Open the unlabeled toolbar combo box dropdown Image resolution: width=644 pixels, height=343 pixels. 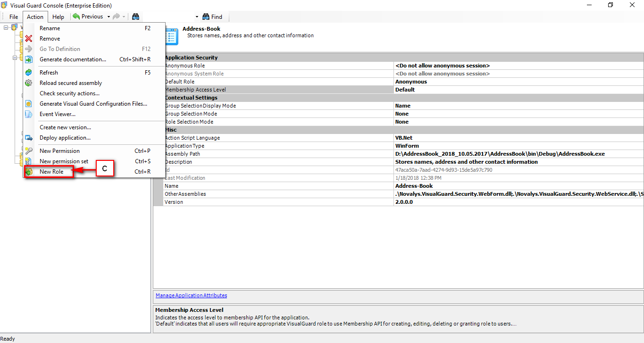pos(196,17)
